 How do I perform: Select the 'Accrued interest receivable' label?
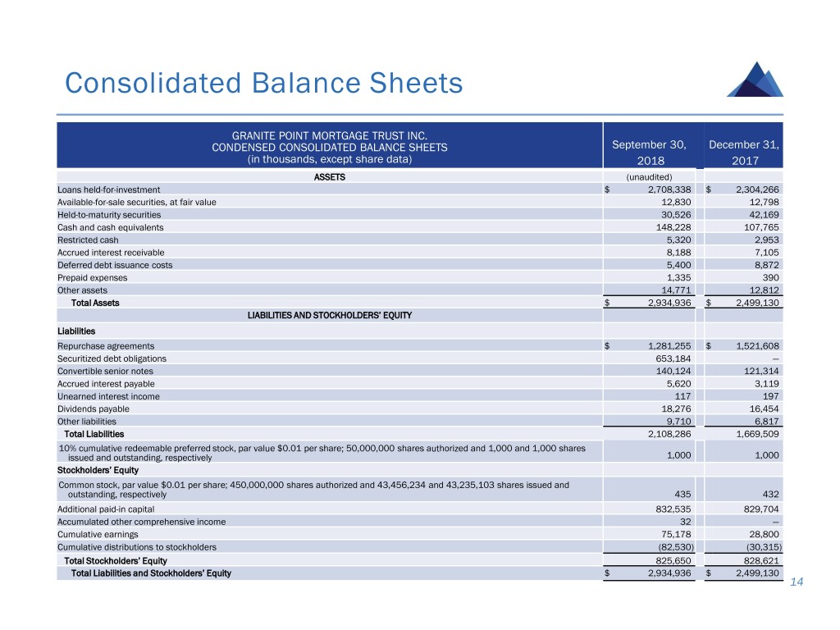click(111, 253)
